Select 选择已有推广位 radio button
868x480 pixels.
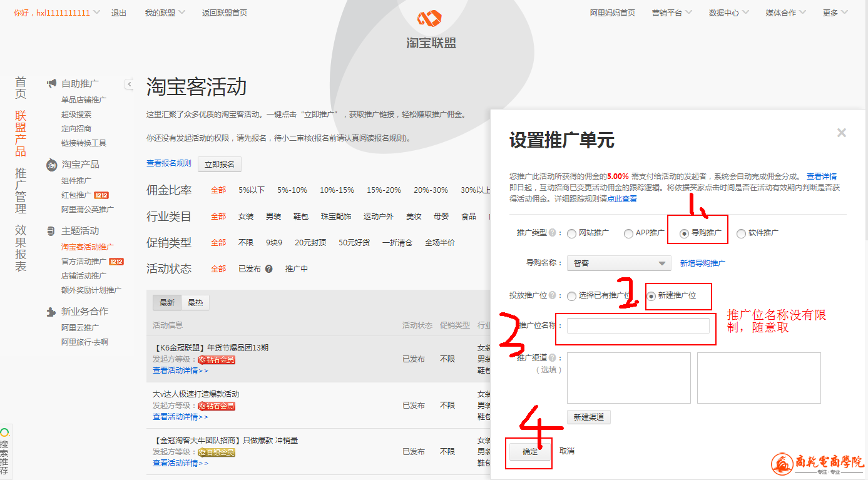[x=571, y=296]
